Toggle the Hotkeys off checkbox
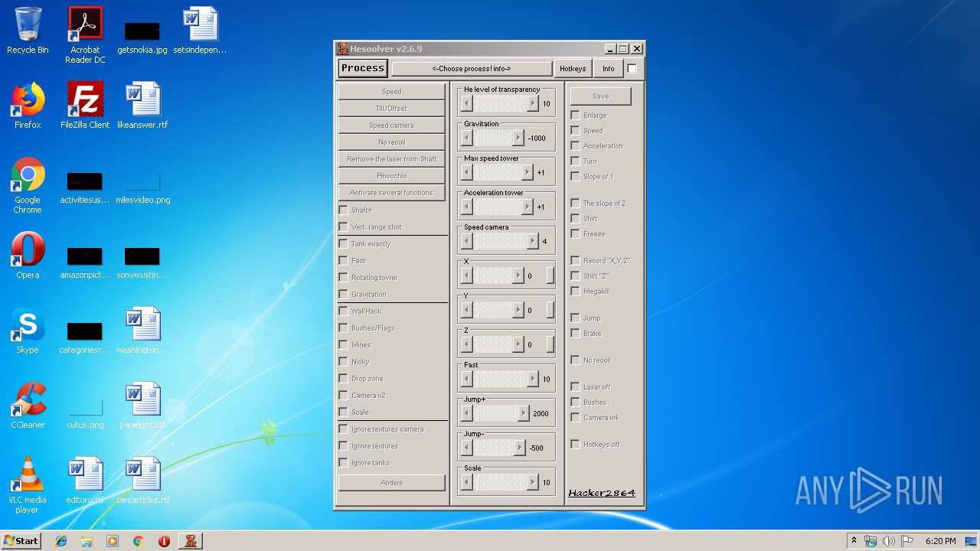The image size is (980, 551). [576, 444]
